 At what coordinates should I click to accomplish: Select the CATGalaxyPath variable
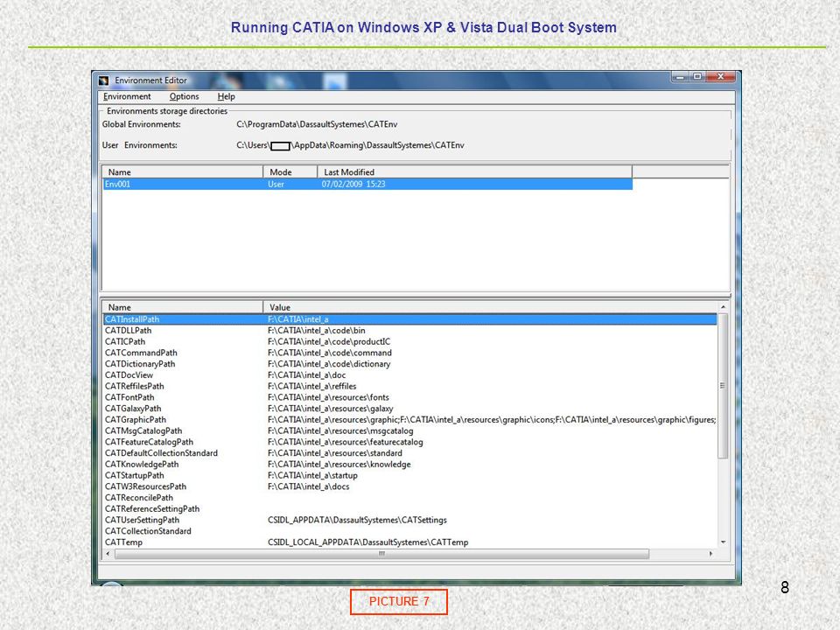133,409
